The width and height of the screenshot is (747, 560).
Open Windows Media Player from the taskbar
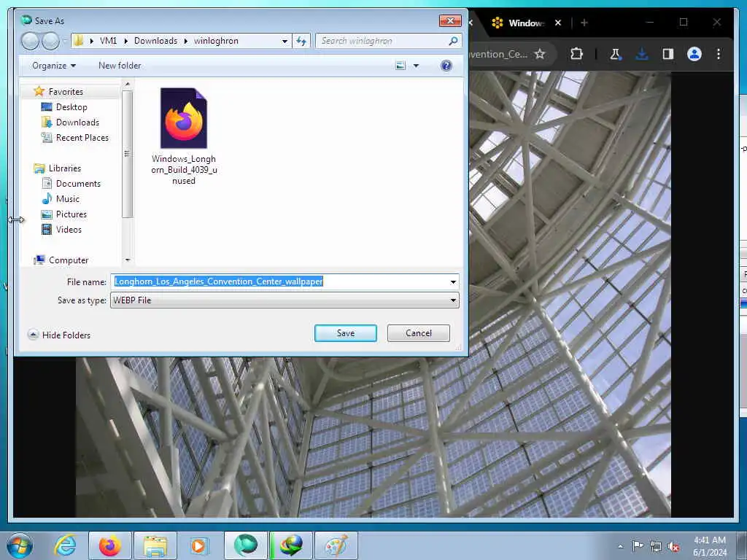tap(199, 545)
